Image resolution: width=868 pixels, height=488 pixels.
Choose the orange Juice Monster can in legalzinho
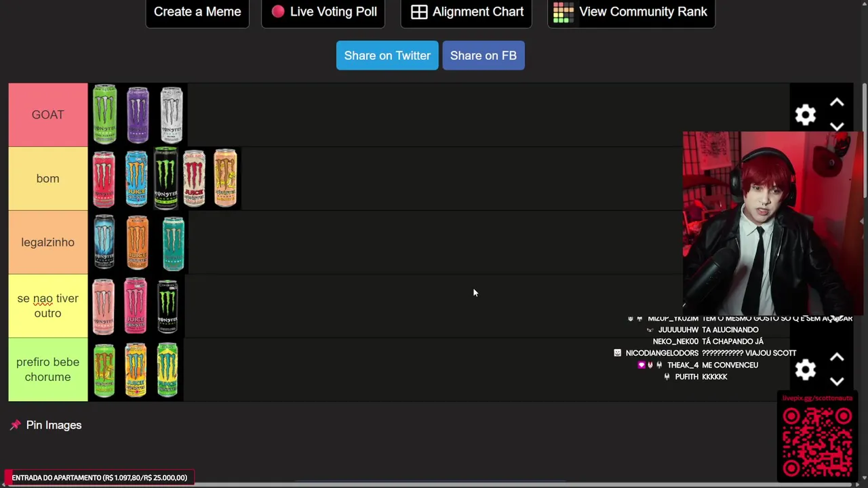click(x=137, y=242)
